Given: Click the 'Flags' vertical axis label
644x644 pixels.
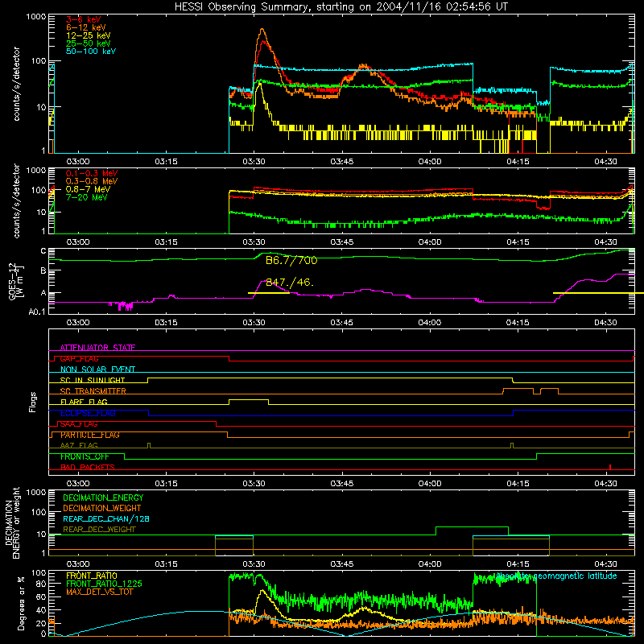Looking at the screenshot, I should (x=33, y=402).
